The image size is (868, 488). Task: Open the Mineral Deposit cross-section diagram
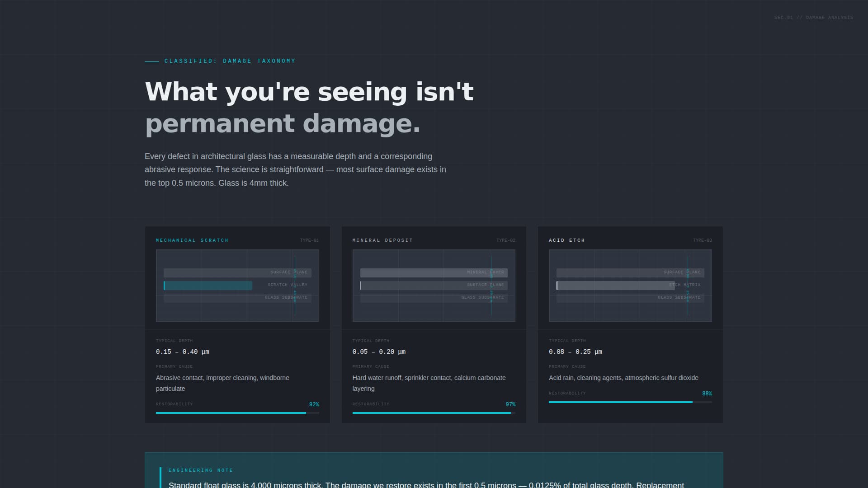[x=434, y=286]
